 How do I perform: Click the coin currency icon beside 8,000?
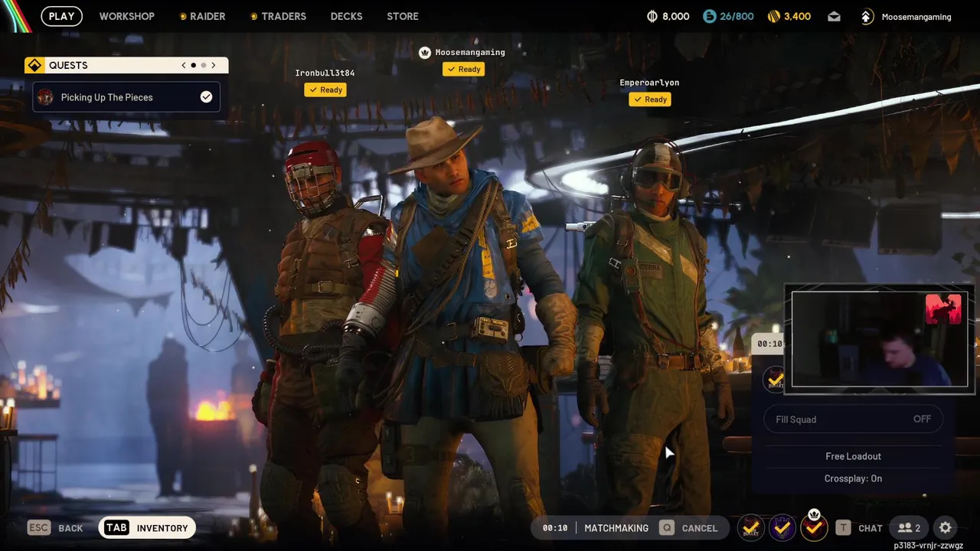click(652, 16)
